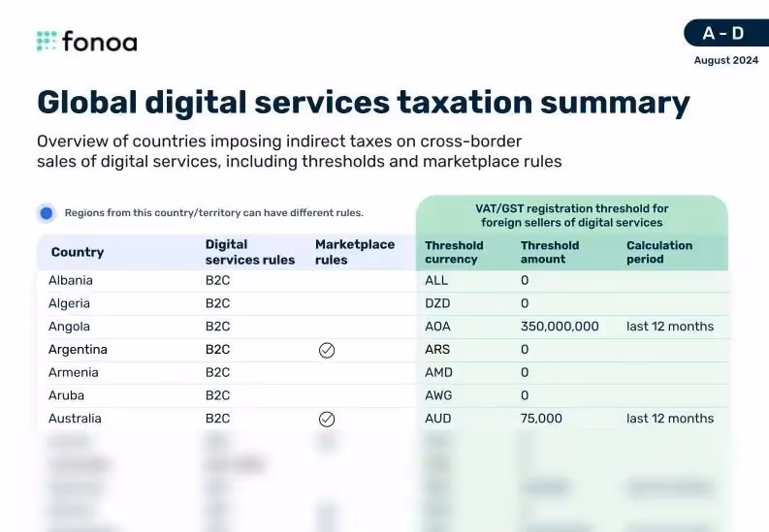Select the Country column header
The image size is (769, 532).
(78, 252)
